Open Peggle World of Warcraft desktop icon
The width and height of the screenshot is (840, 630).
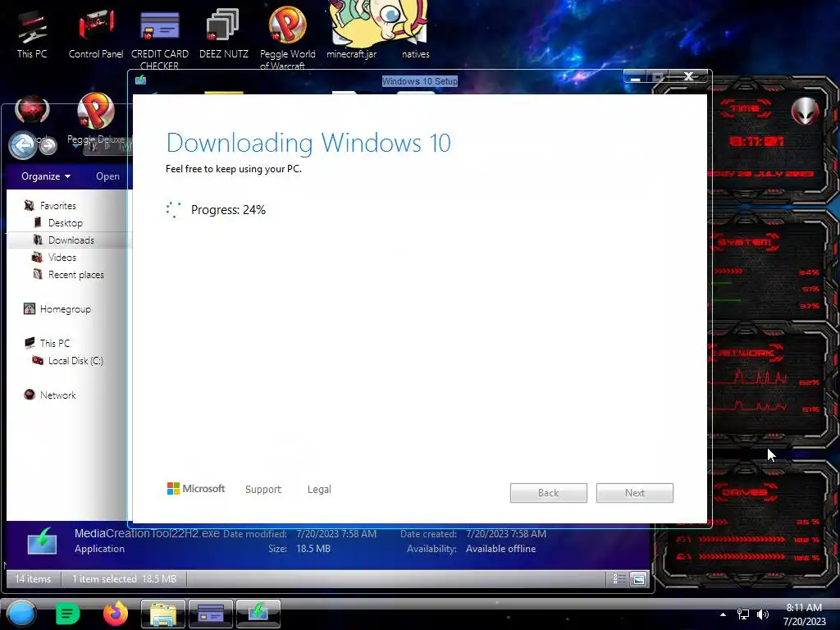point(287,39)
